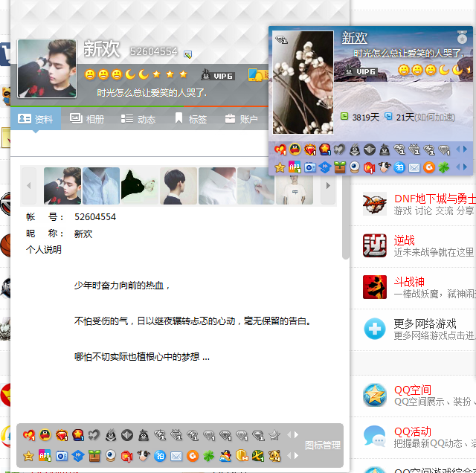The width and height of the screenshot is (476, 473).
Task: Open the black cat photo thumbnail
Action: point(140,185)
